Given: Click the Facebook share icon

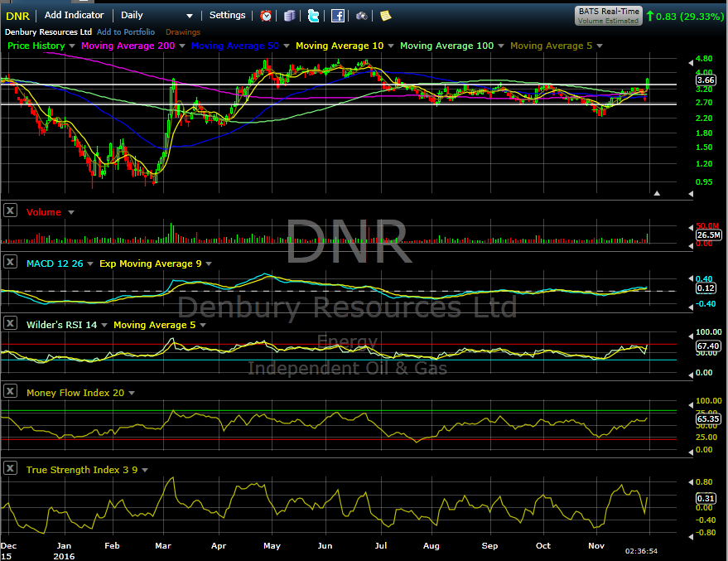Looking at the screenshot, I should [337, 16].
